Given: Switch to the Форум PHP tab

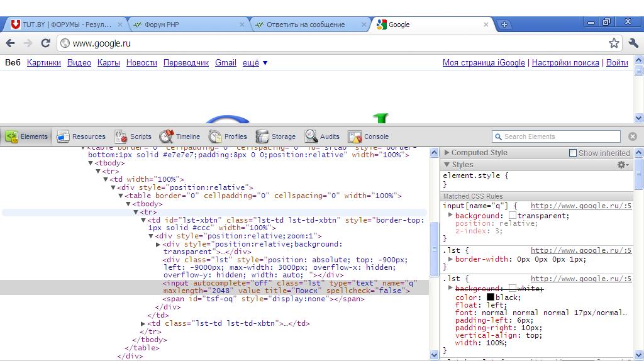Looking at the screenshot, I should (189, 25).
